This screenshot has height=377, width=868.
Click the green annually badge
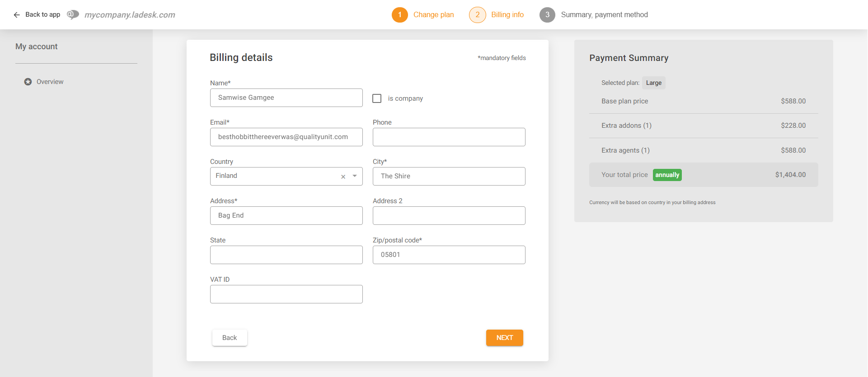tap(667, 175)
